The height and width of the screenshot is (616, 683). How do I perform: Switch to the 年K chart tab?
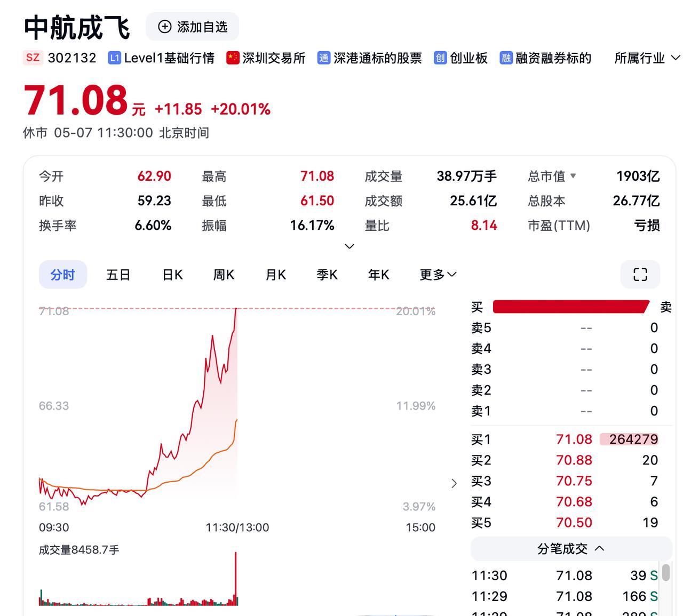pos(378,275)
